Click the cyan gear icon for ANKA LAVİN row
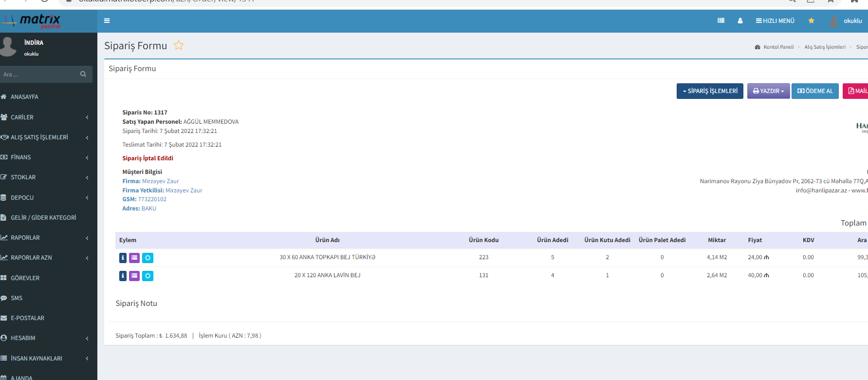 [148, 276]
